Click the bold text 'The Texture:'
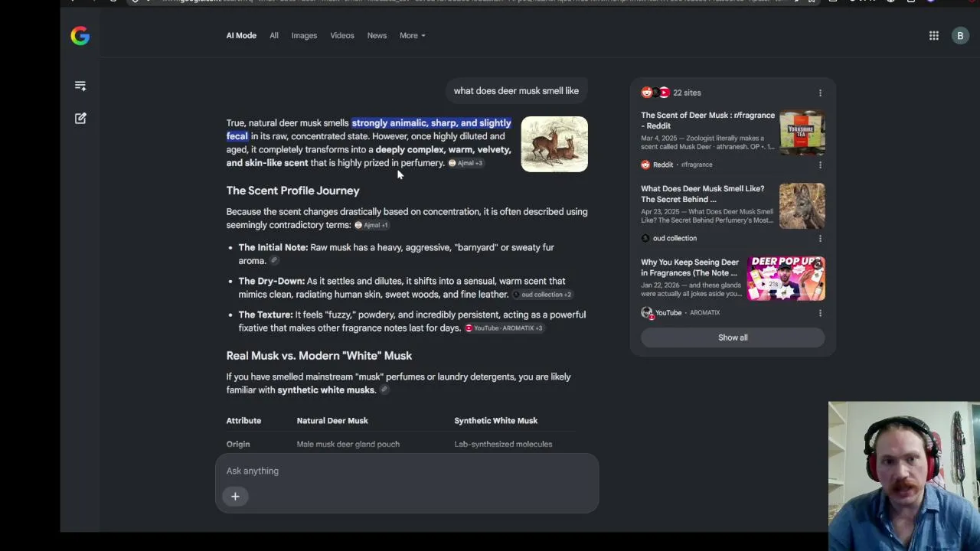This screenshot has width=980, height=551. (x=266, y=315)
